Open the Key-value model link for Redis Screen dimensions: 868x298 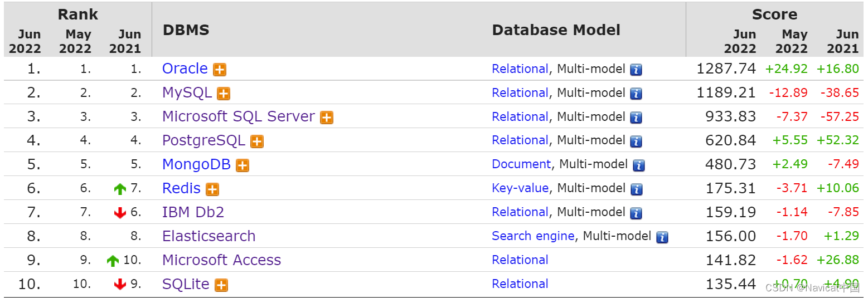point(520,188)
